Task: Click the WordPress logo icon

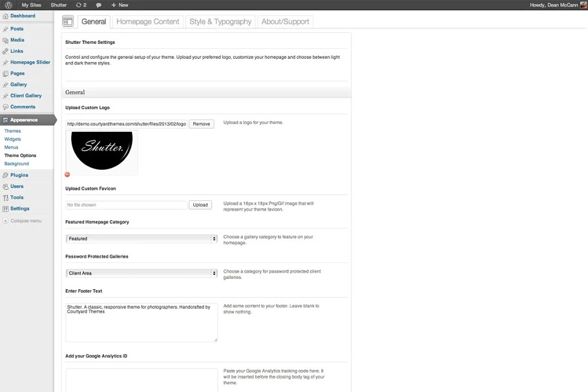Action: click(8, 5)
